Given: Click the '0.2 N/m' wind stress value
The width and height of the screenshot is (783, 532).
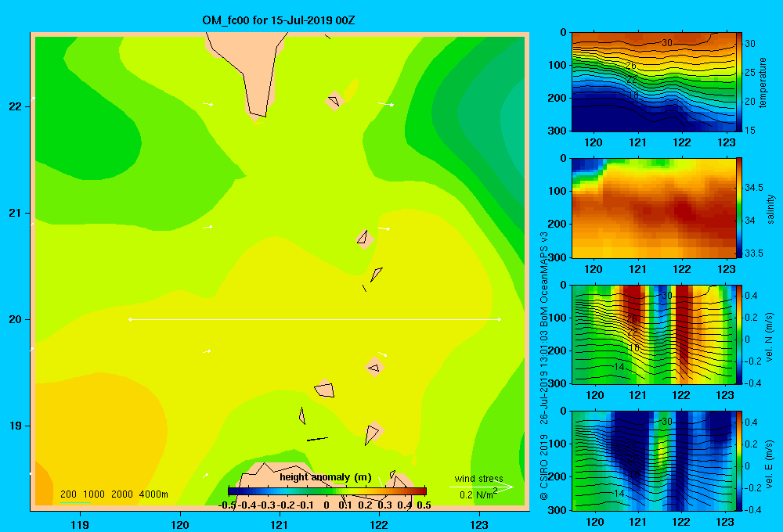Looking at the screenshot, I should [478, 494].
